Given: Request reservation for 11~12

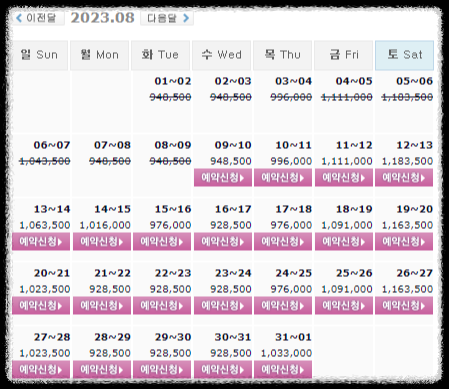Looking at the screenshot, I should tap(344, 177).
